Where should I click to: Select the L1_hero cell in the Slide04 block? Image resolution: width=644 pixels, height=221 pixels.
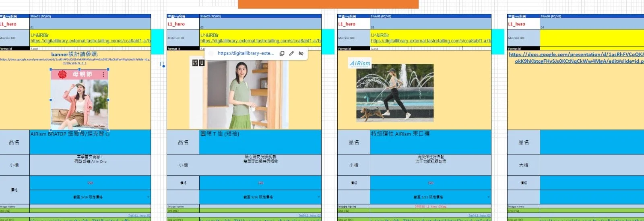coord(524,24)
